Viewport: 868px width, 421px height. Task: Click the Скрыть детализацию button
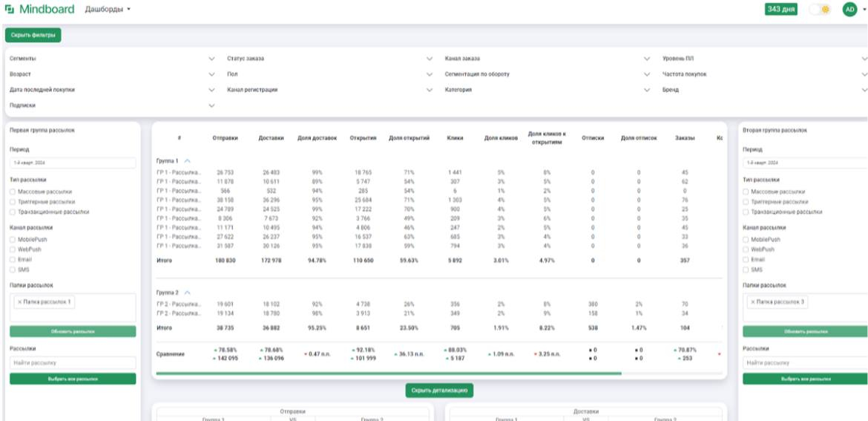tap(439, 391)
